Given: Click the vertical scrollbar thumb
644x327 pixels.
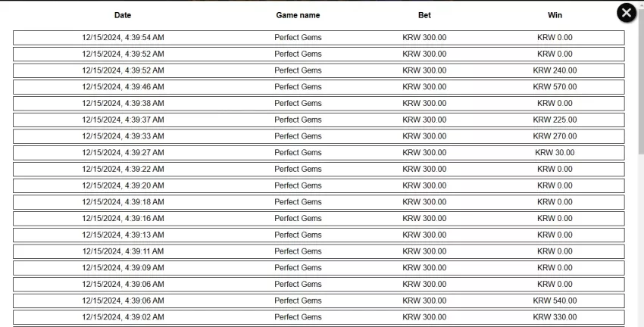Looking at the screenshot, I should pos(641,79).
